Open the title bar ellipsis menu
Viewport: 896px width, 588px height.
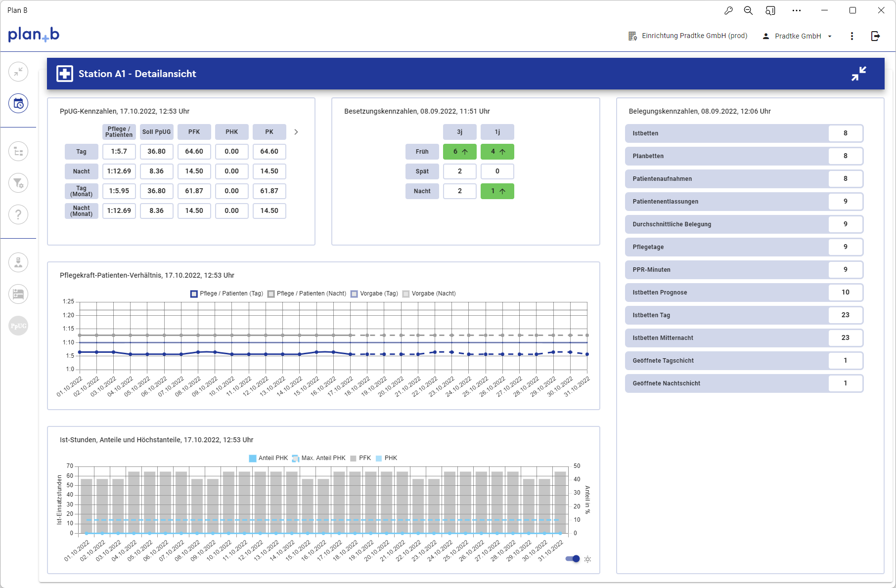[796, 10]
